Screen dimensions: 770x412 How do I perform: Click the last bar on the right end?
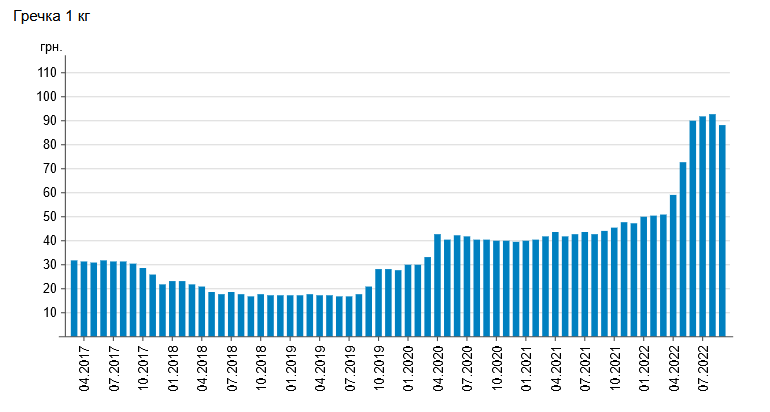coord(722,231)
